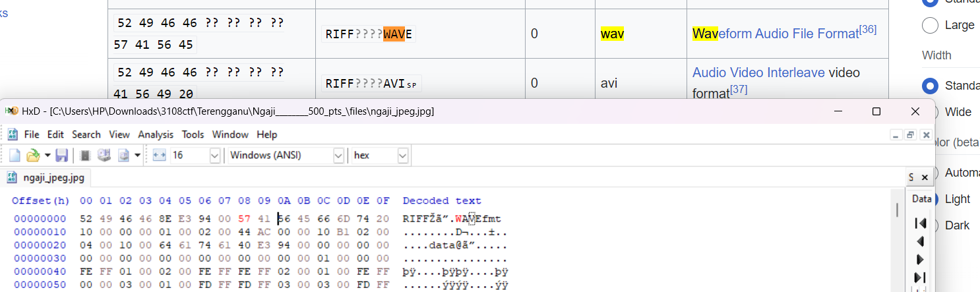Click the Open main memory chip icon
Image resolution: width=980 pixels, height=292 pixels.
pyautogui.click(x=85, y=156)
